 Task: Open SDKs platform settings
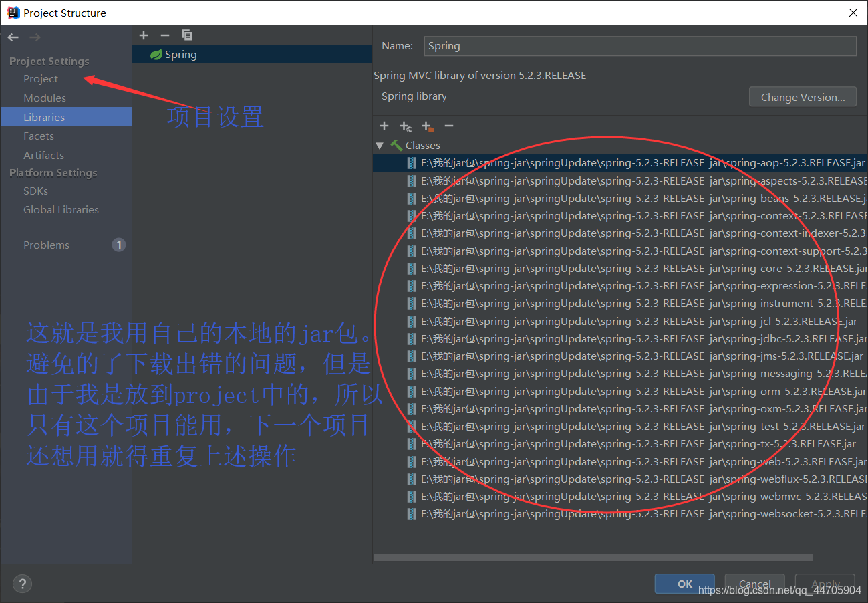pyautogui.click(x=35, y=191)
